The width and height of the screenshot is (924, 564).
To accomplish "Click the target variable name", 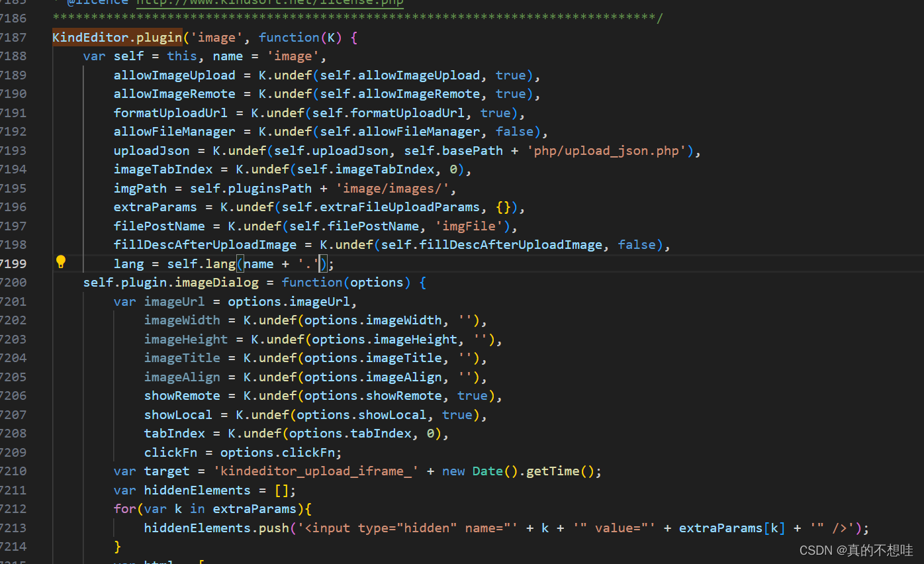I will click(167, 471).
